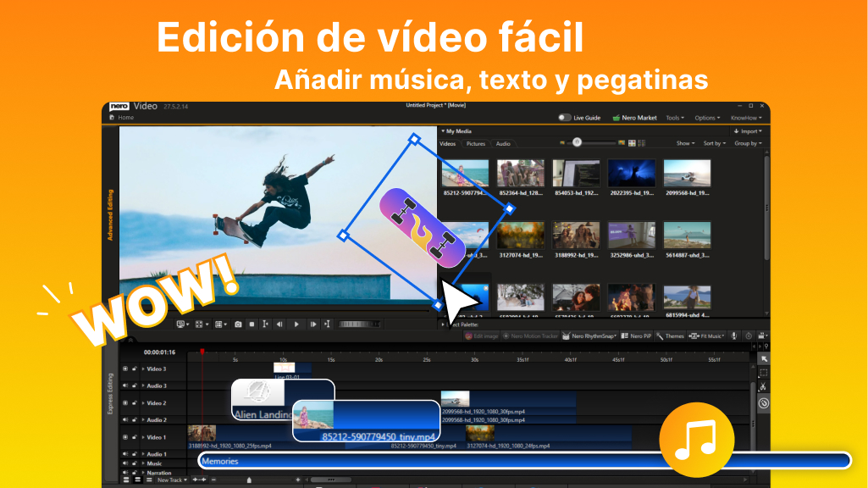Lock the Video 1 track
Screen dimensions: 868x488
coord(133,438)
